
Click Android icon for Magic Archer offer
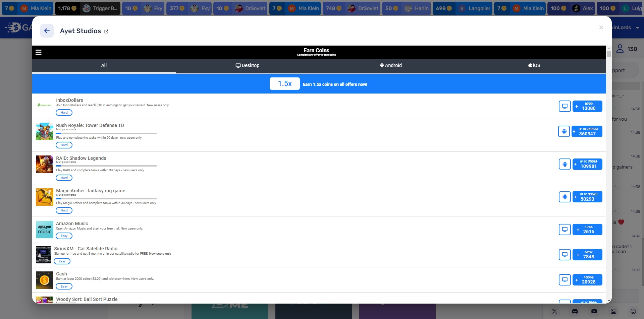click(x=565, y=197)
